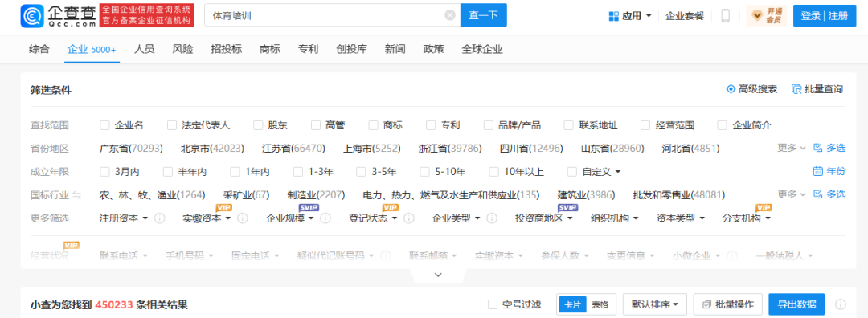Clear the search box with the X icon

point(450,15)
